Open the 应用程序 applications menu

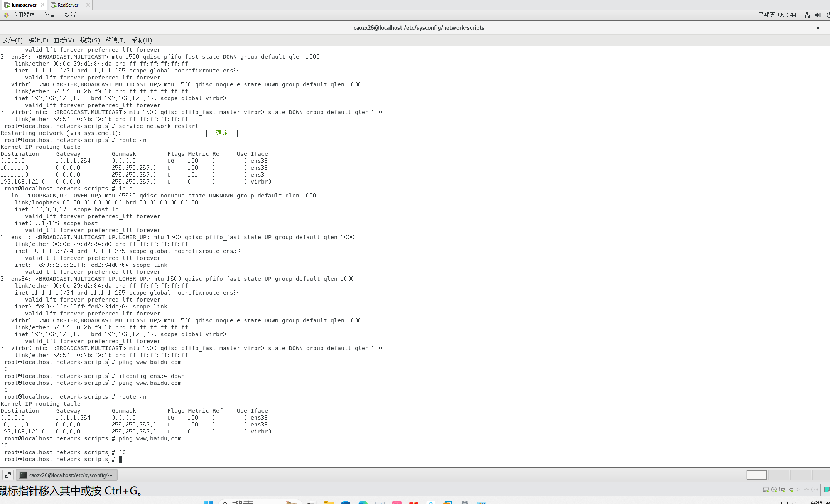click(23, 15)
